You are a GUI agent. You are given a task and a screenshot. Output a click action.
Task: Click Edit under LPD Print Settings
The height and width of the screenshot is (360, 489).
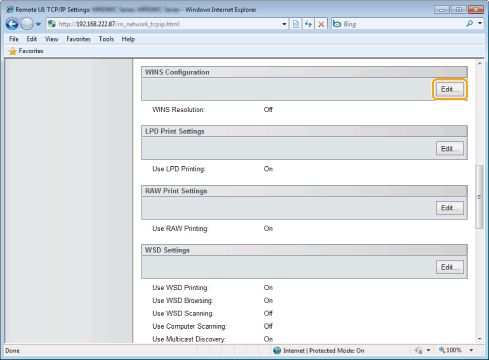click(x=450, y=148)
